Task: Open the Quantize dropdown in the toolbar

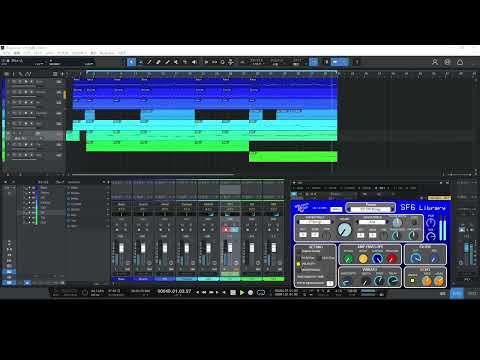Action: tap(257, 62)
